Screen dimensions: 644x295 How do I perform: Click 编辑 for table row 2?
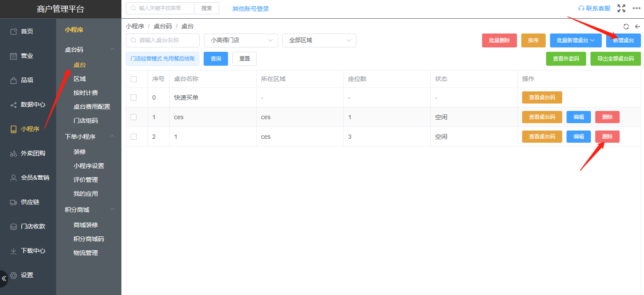(579, 137)
